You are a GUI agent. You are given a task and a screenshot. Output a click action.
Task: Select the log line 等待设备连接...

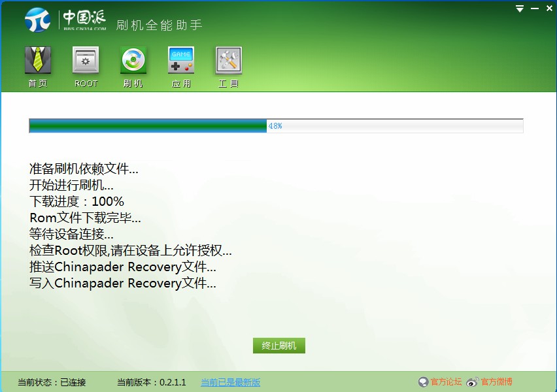71,234
